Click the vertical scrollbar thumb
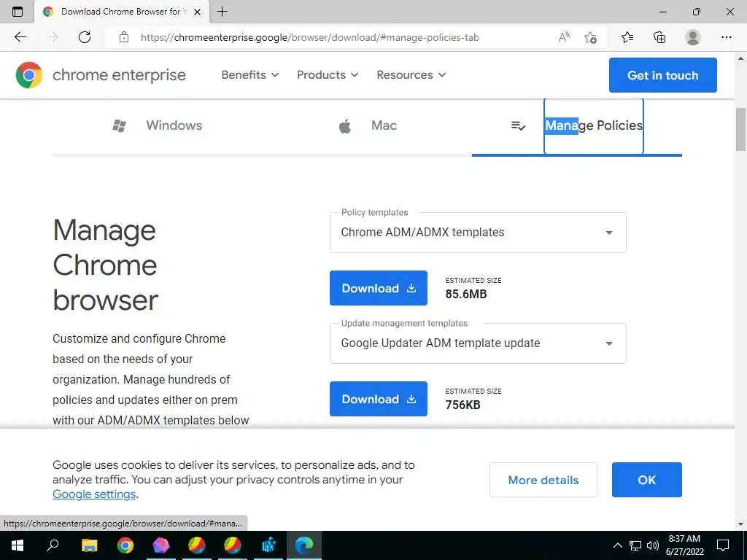The height and width of the screenshot is (560, 747). 740,130
